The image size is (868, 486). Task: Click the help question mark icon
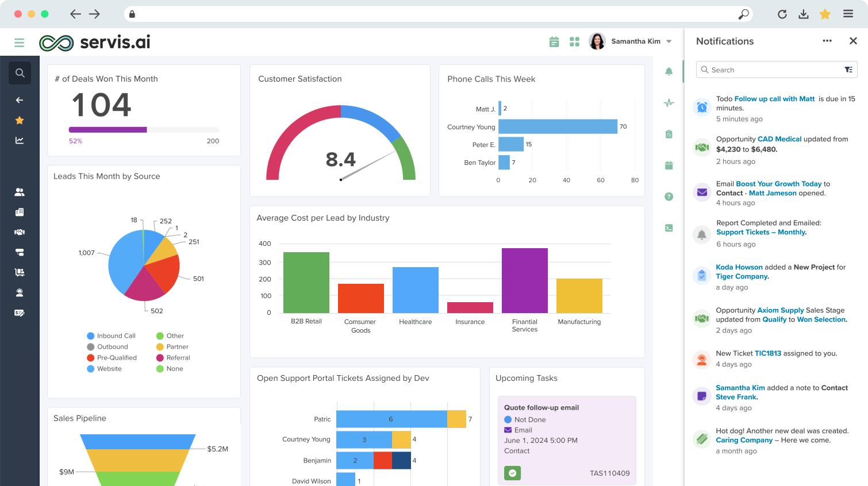point(669,196)
